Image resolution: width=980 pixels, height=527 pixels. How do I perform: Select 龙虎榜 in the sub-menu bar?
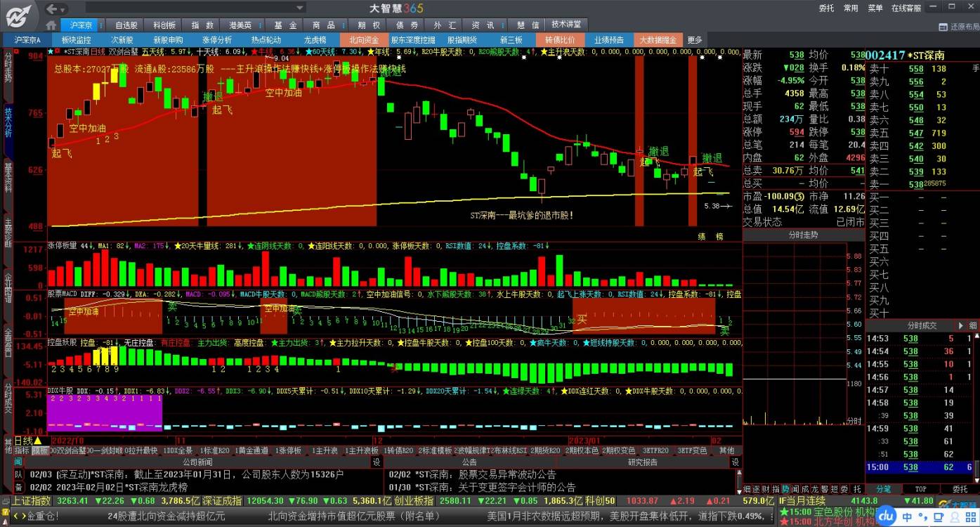coord(315,40)
